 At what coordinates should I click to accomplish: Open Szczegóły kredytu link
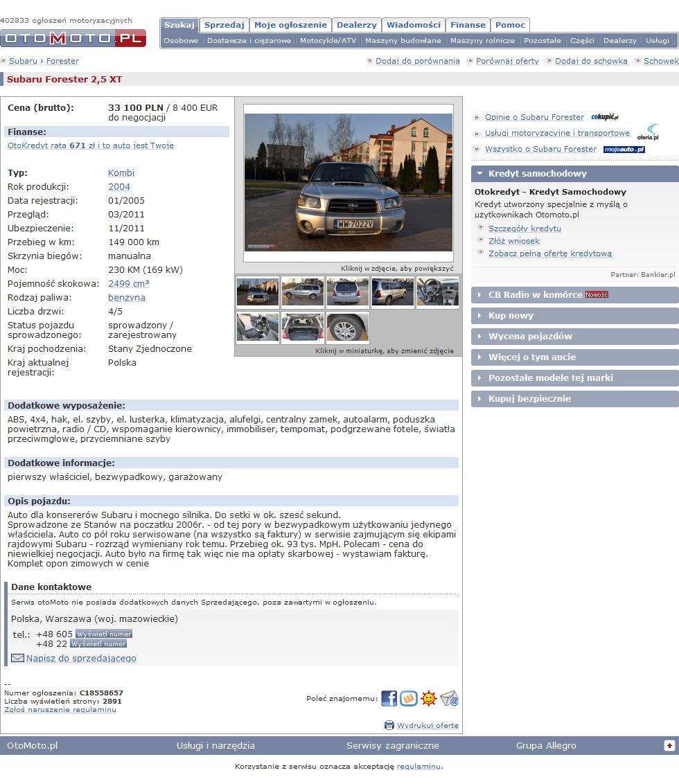[x=524, y=229]
